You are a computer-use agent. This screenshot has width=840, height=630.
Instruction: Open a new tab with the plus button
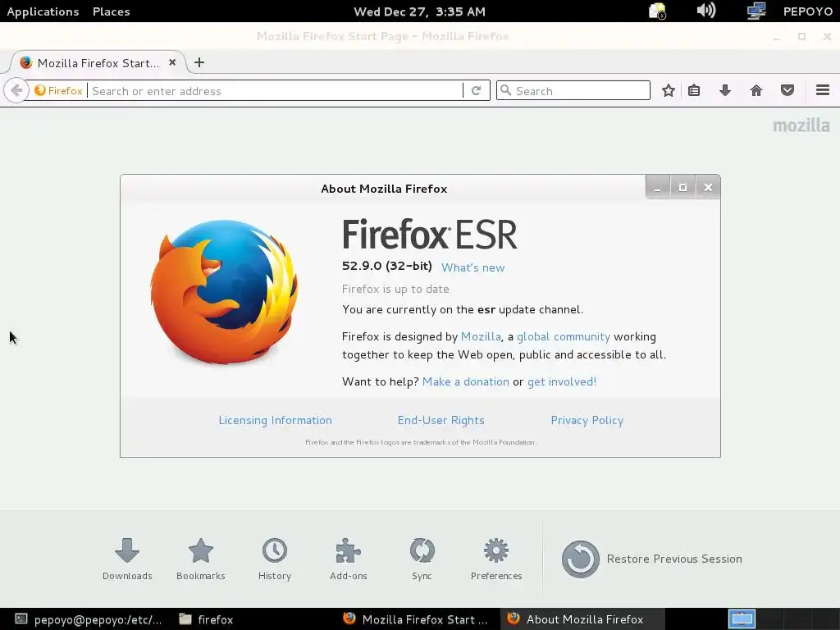(199, 62)
